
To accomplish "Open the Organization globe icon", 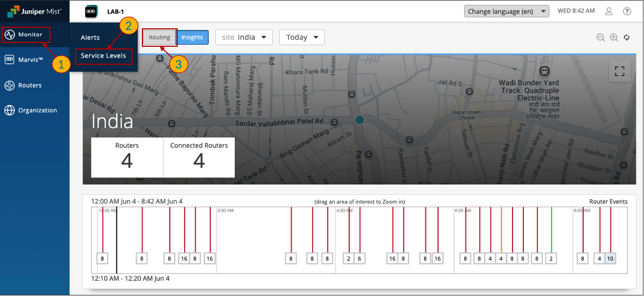I will pyautogui.click(x=9, y=110).
